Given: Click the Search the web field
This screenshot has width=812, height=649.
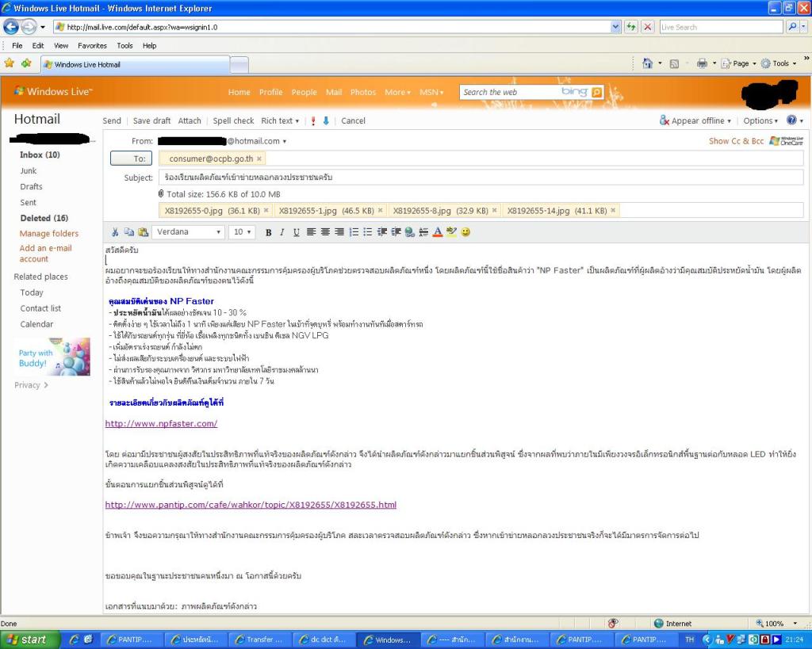Looking at the screenshot, I should point(510,92).
